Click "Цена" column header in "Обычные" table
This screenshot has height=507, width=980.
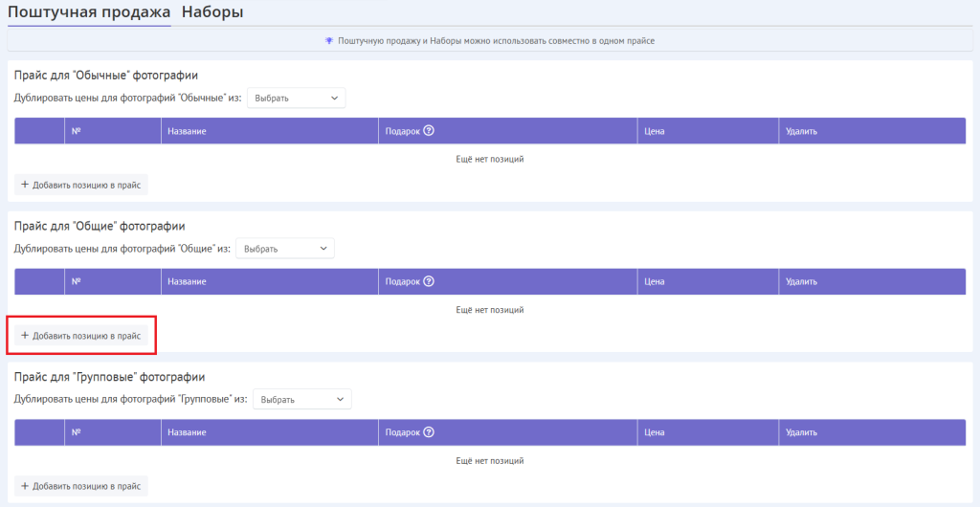click(655, 131)
